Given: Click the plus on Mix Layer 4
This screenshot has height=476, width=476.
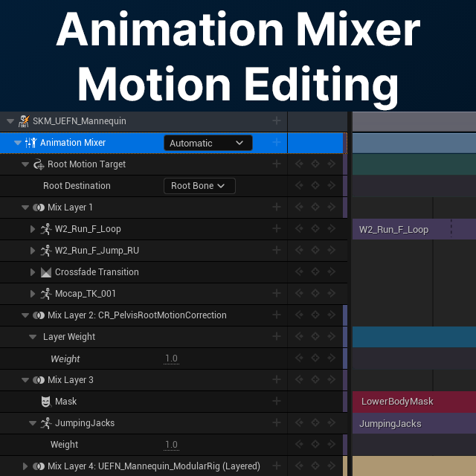Looking at the screenshot, I should click(x=276, y=466).
